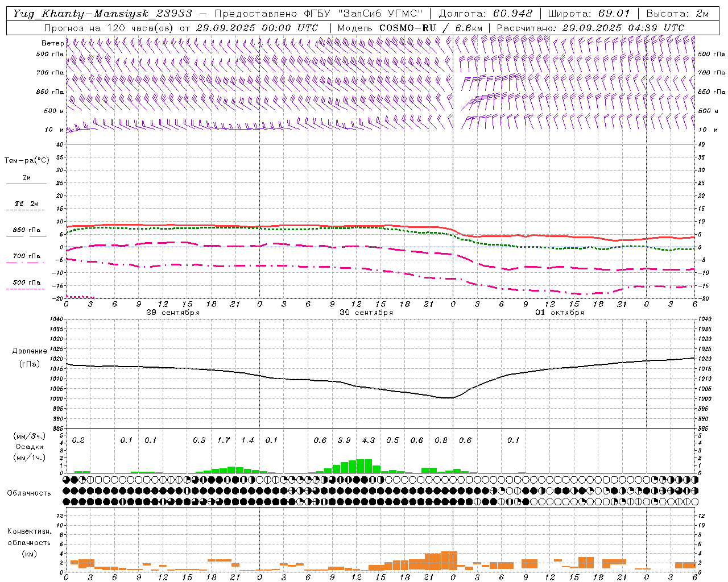
Task: Click the date label 30 сентября
Action: (x=366, y=313)
